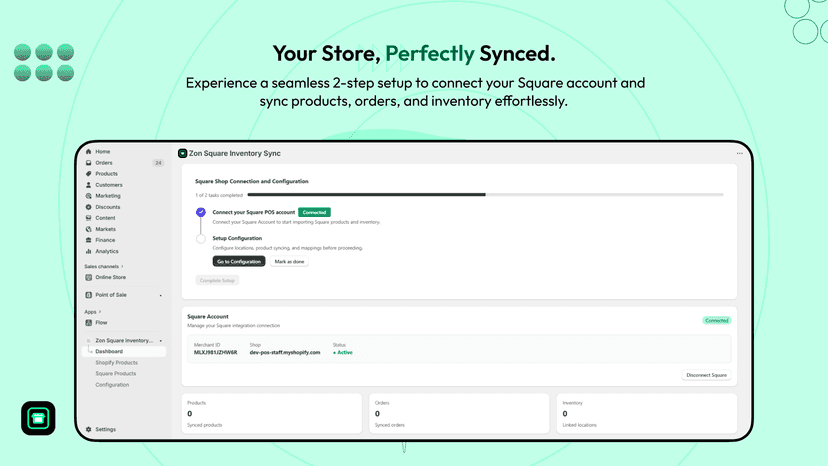Click the setup tasks progress bar
The image size is (828, 466).
click(485, 195)
